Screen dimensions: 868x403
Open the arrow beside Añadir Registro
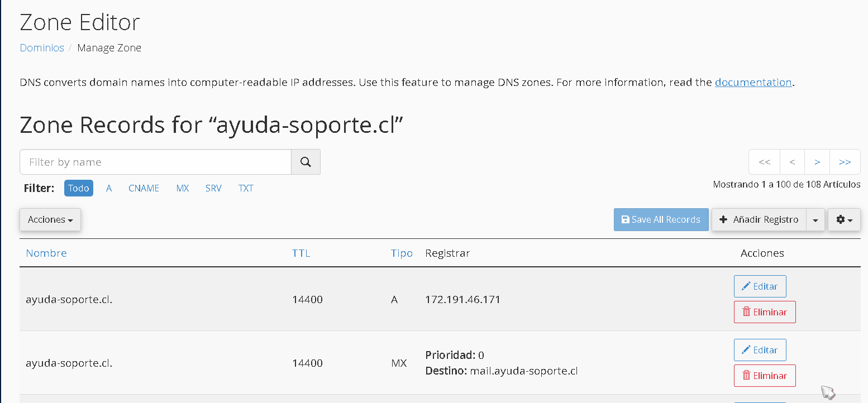pos(815,219)
